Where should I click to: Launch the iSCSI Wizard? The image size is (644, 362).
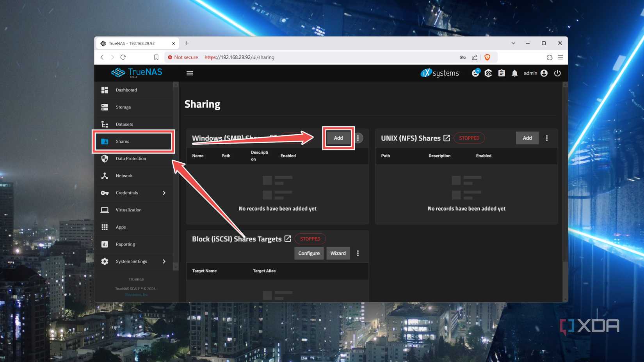pos(338,253)
